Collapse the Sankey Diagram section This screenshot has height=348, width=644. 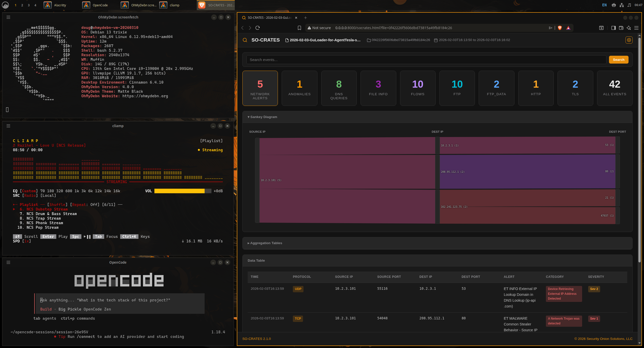[262, 117]
